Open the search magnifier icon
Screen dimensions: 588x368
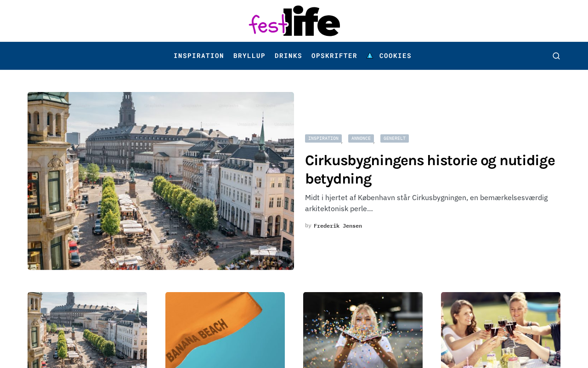[556, 56]
